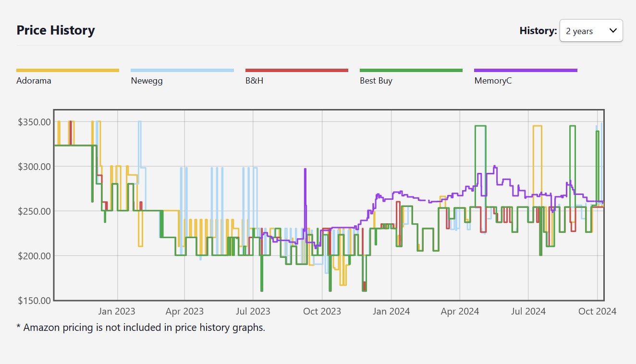The height and width of the screenshot is (364, 636).
Task: Click the Oct 2023 axis label
Action: coord(322,311)
